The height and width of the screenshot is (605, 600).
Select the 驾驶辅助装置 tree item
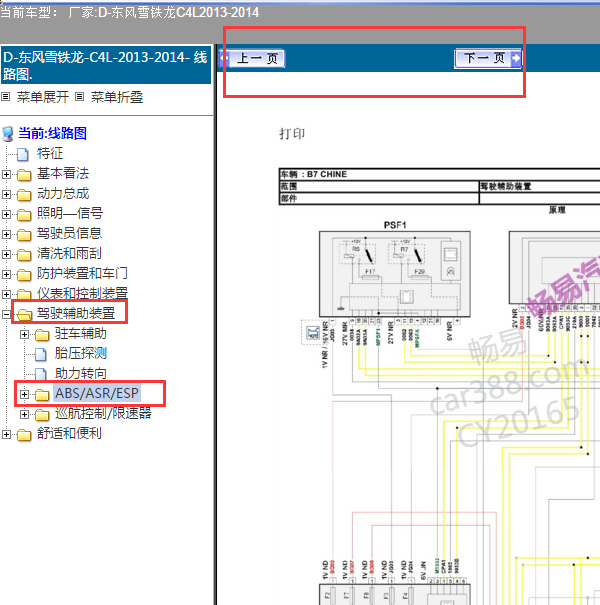pos(76,313)
